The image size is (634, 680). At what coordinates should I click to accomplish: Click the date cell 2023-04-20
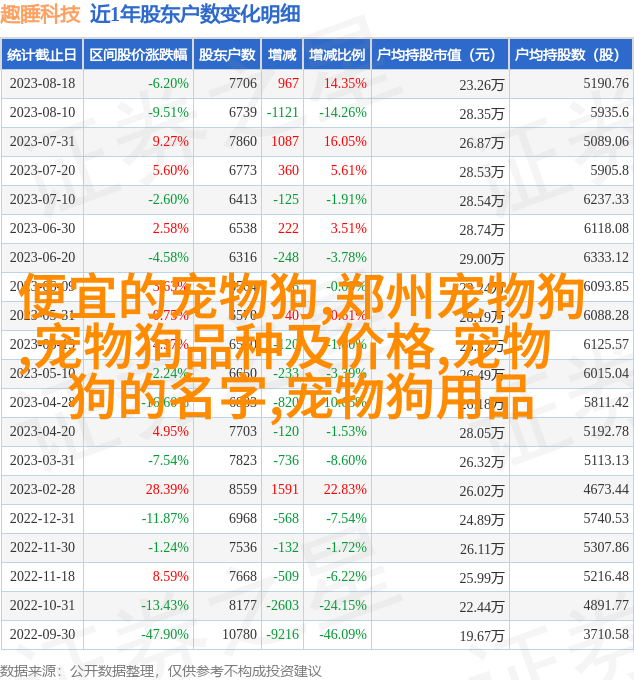click(x=42, y=432)
